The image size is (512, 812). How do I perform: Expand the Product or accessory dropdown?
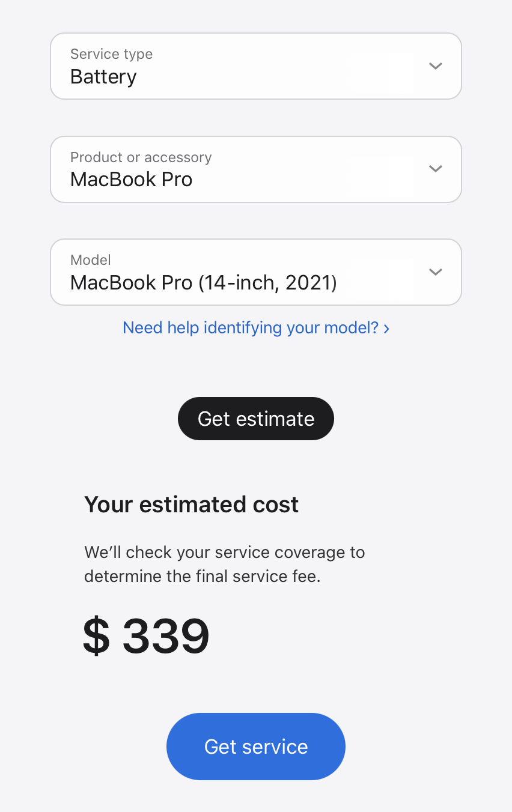pos(256,169)
